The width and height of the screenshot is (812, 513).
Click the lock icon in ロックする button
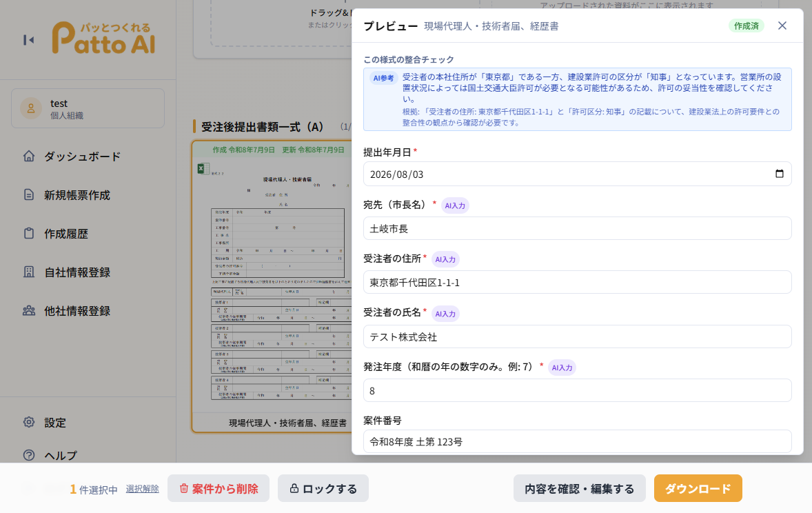[294, 488]
